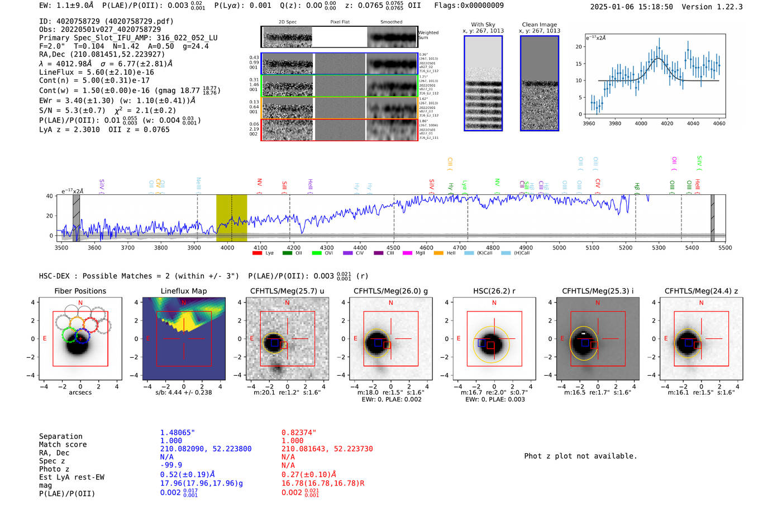The height and width of the screenshot is (532, 782).
Task: Click the (K)CaII light blue legend swatch
Action: (469, 253)
